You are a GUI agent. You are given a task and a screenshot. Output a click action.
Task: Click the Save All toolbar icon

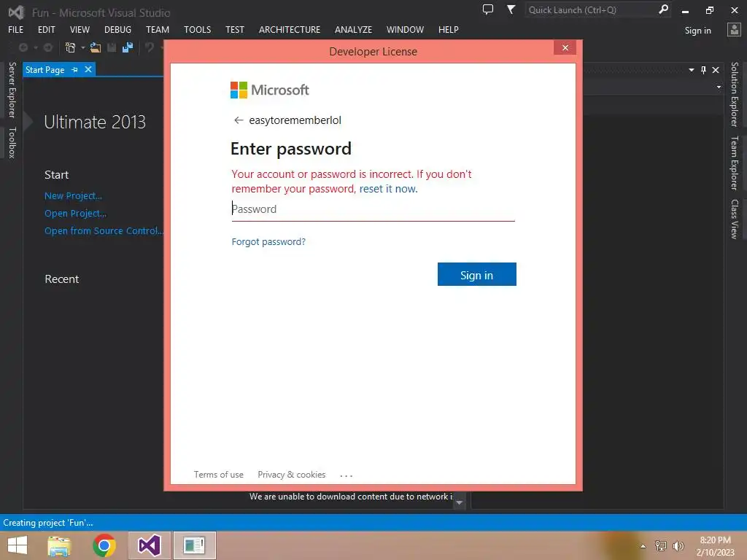[127, 47]
